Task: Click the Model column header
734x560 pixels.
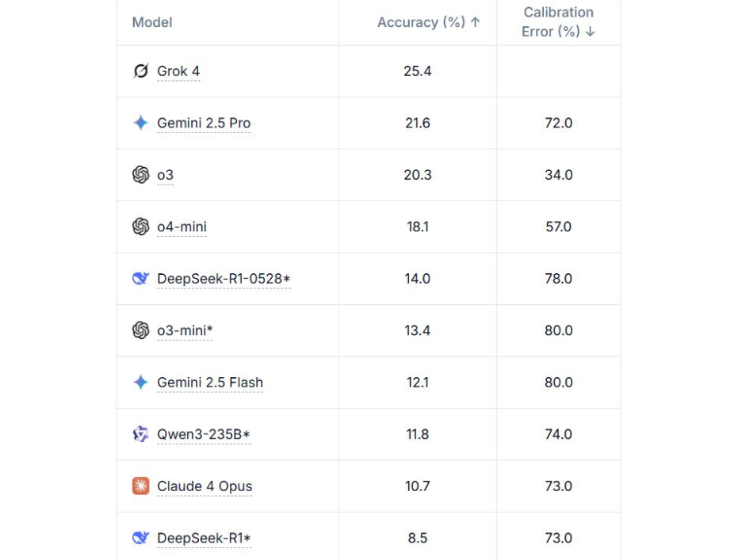Action: pos(152,22)
